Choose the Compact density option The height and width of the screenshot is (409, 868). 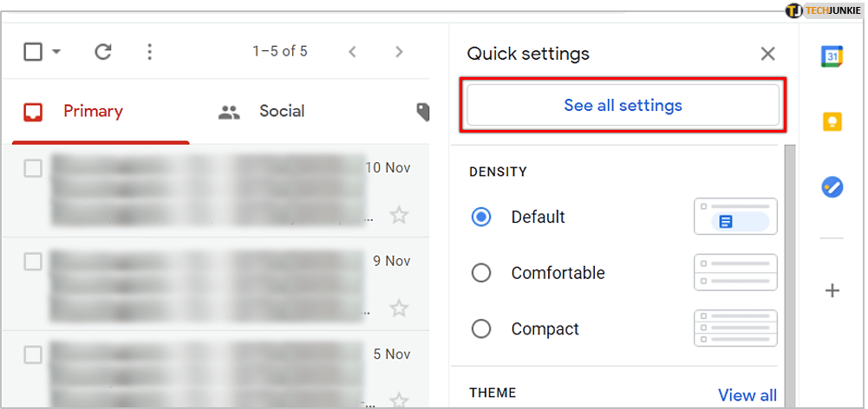point(481,329)
